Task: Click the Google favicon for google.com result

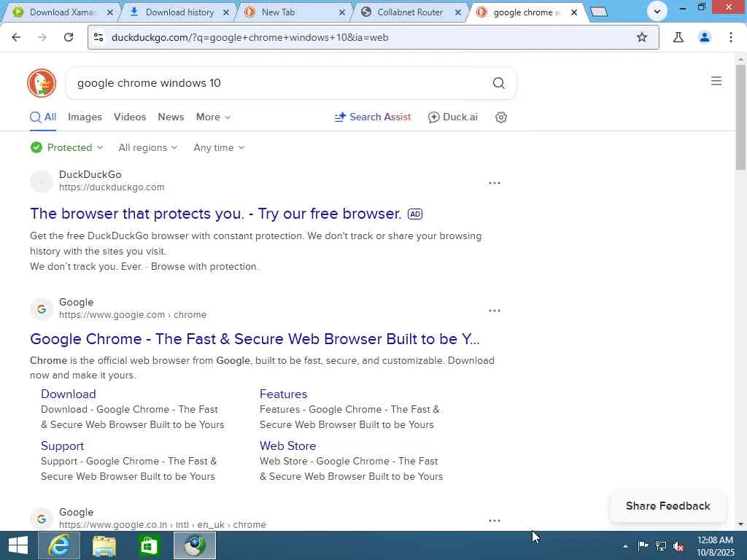Action: pyautogui.click(x=42, y=309)
